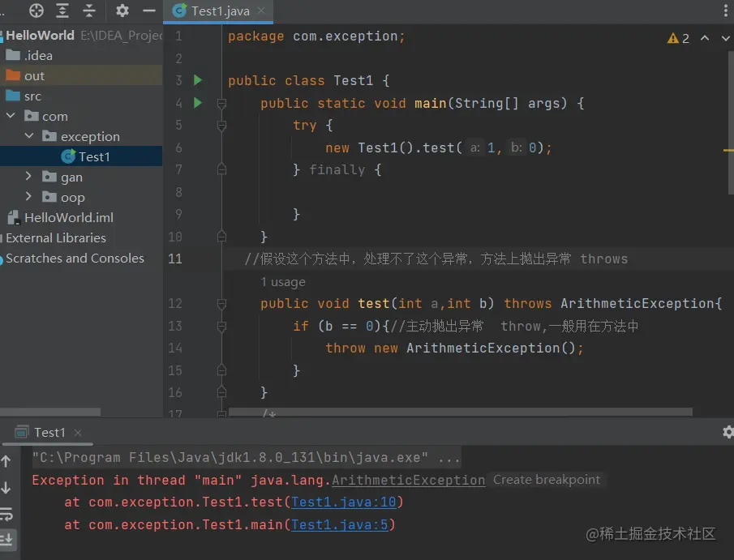Click the HelloWorld.iml file icon

click(x=14, y=217)
